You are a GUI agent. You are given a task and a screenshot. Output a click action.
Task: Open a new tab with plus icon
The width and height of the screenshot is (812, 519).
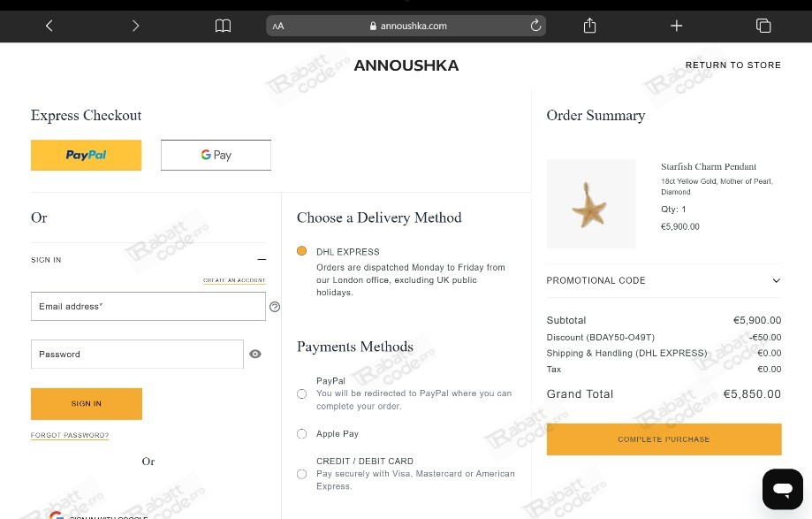click(676, 26)
